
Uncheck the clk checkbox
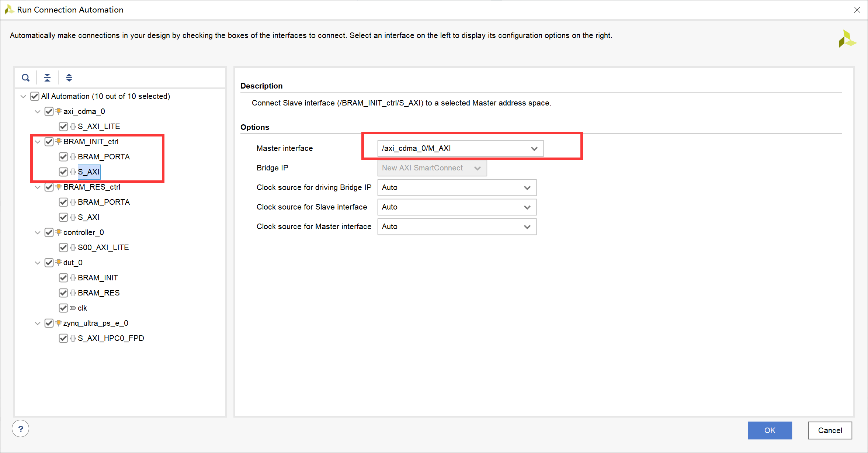pyautogui.click(x=63, y=308)
